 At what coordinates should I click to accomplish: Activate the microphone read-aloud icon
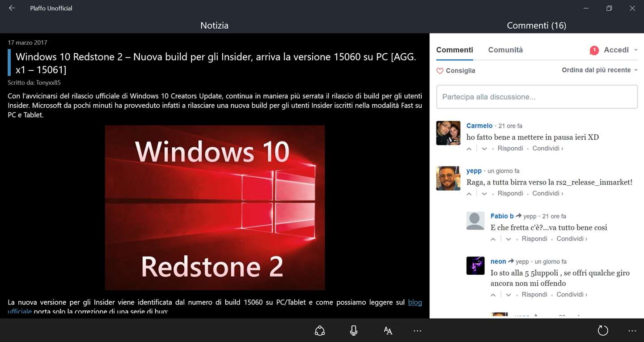(x=354, y=330)
